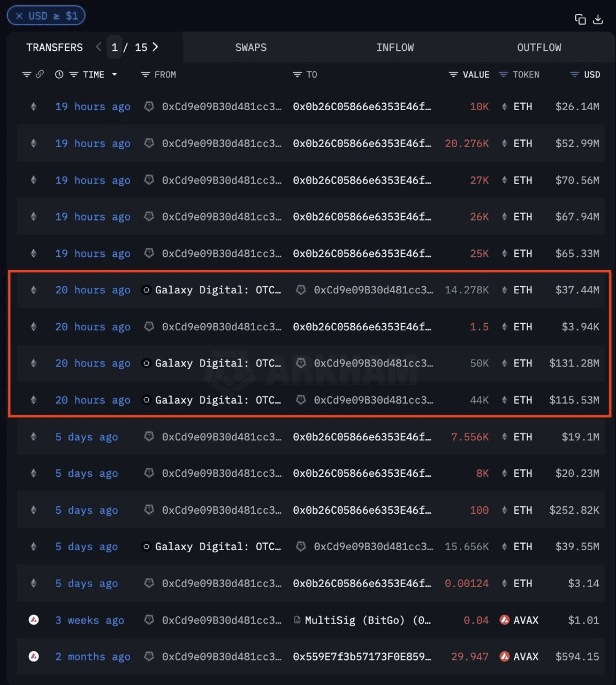Click the Ethereum chain icon in $65.33M row
Screen dimensions: 616x685
tap(34, 254)
